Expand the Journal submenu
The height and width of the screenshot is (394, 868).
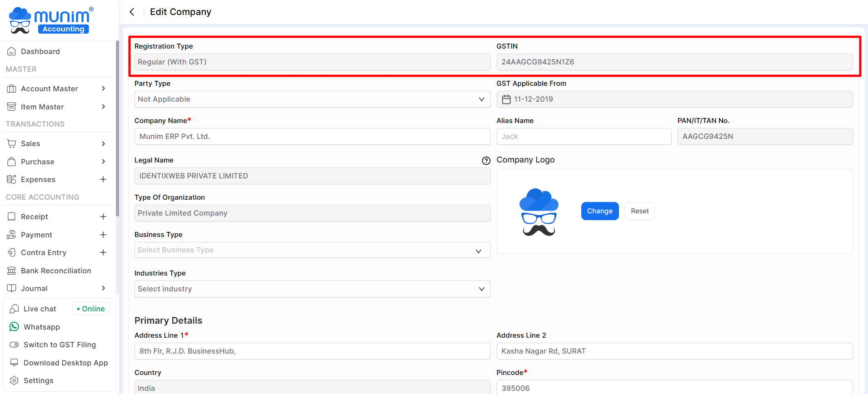104,288
